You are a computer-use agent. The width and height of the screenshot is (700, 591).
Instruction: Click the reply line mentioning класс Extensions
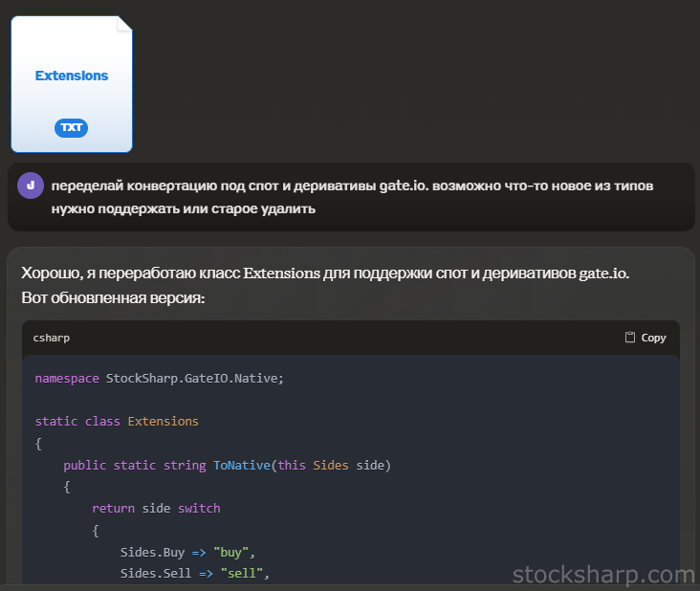tap(325, 273)
